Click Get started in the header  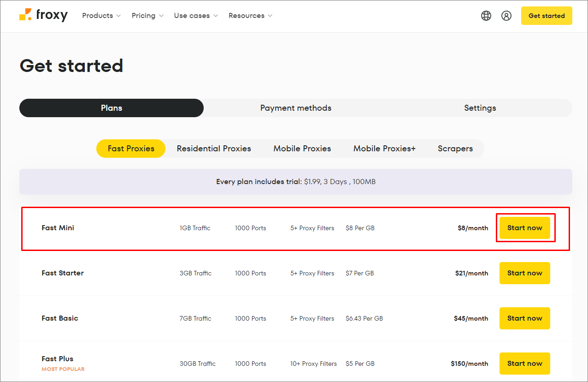pyautogui.click(x=547, y=15)
